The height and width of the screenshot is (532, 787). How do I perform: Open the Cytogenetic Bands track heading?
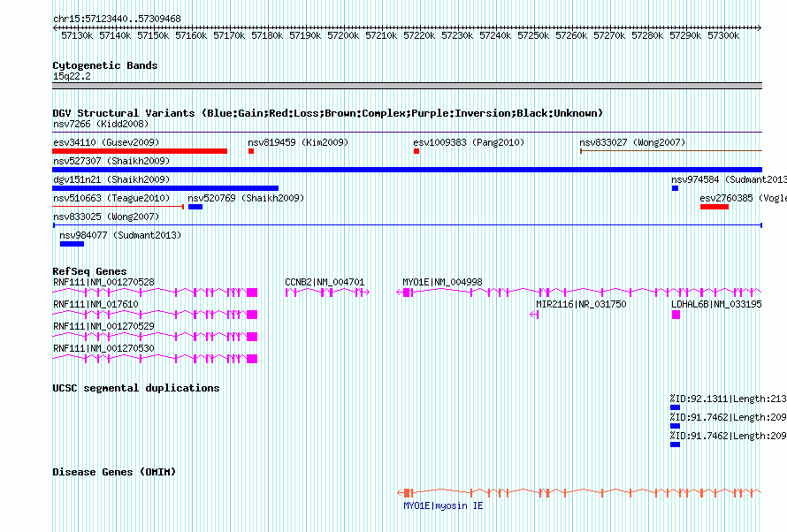[105, 65]
